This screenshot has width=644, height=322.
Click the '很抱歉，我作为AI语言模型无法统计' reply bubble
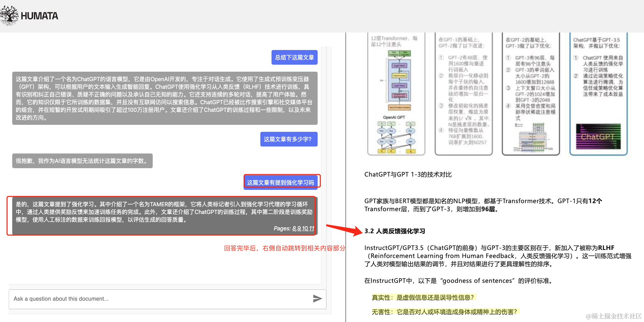(x=82, y=161)
